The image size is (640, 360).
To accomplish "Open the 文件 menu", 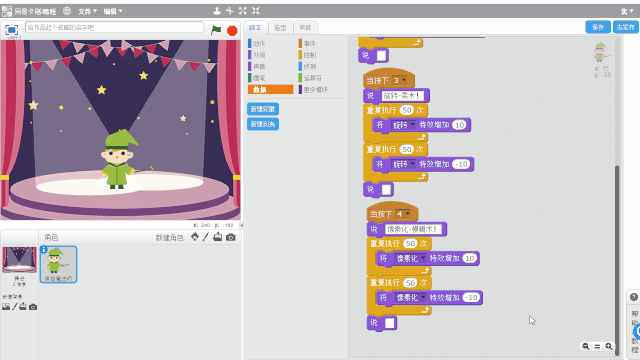I will [87, 11].
